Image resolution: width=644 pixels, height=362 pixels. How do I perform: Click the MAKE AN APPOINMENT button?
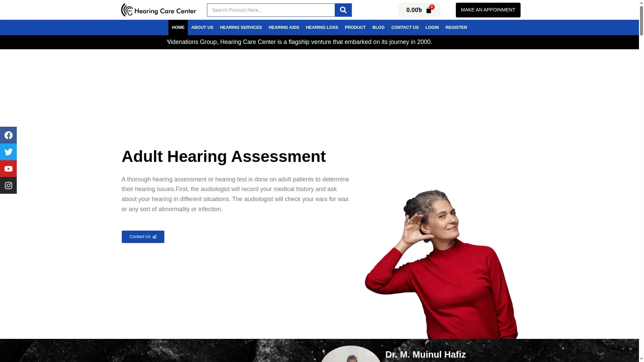488,10
